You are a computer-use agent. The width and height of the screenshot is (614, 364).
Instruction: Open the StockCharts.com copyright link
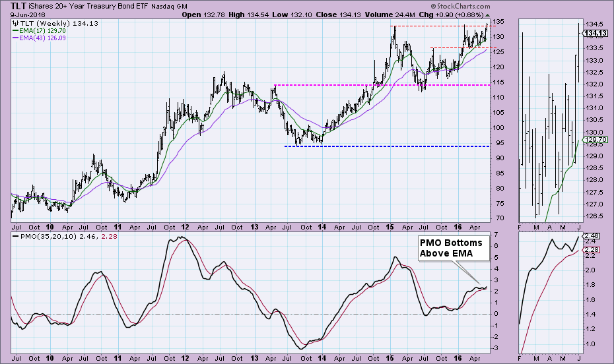(x=460, y=6)
